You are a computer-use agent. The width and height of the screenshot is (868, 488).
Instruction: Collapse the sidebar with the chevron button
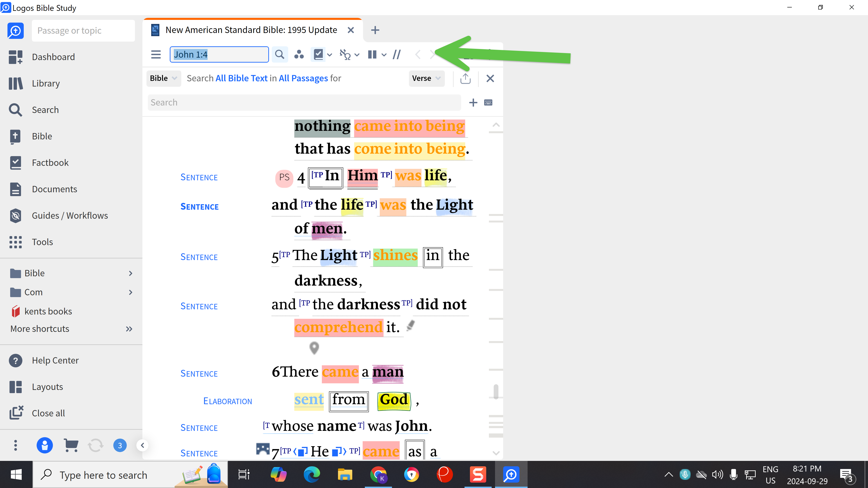[143, 445]
